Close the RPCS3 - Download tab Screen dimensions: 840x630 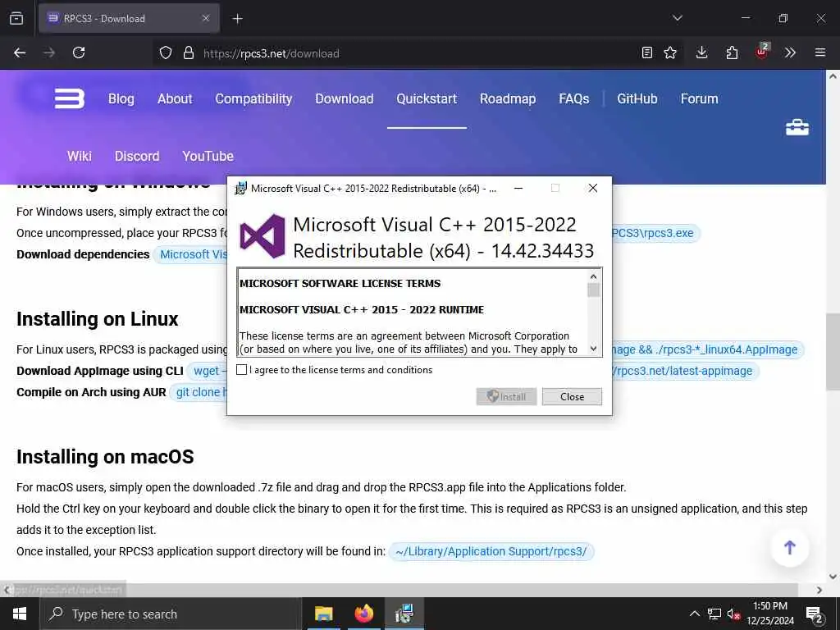[x=206, y=18]
